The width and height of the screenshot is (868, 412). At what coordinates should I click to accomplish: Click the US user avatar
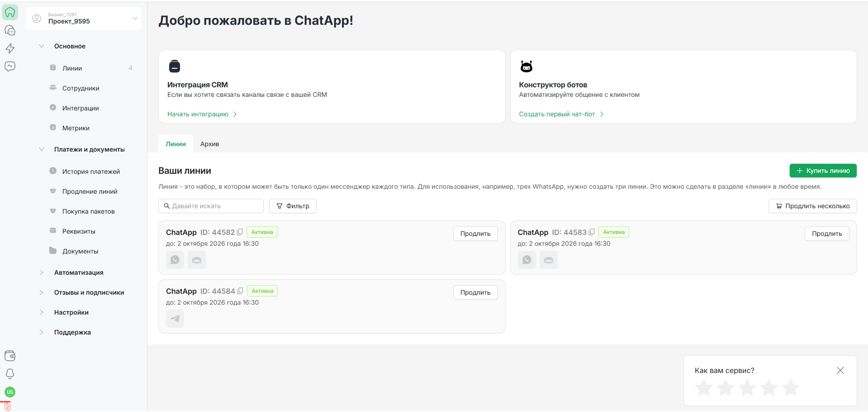10,392
